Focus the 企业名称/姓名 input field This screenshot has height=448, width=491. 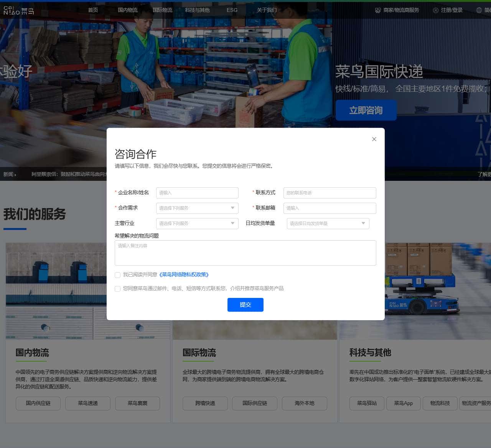pyautogui.click(x=197, y=193)
